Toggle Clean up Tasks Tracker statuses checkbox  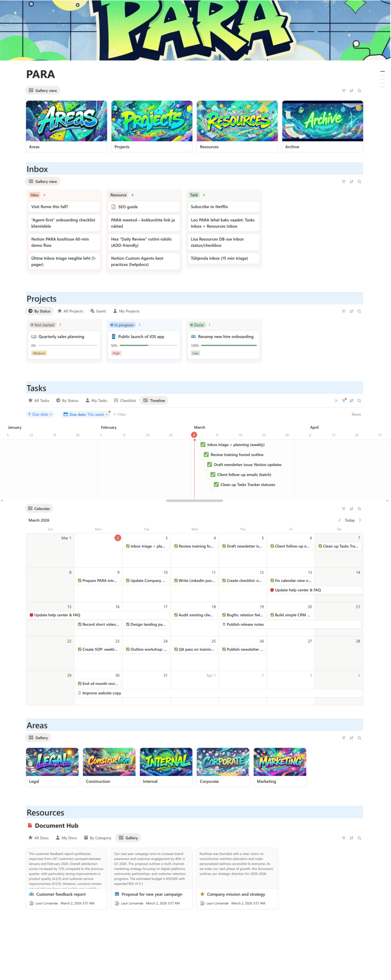[216, 485]
